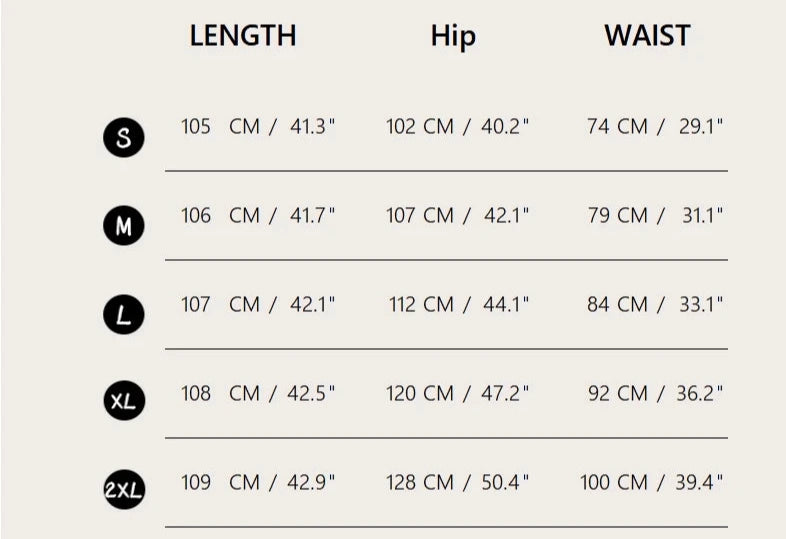
Task: Select the Hip column header
Action: 453,36
